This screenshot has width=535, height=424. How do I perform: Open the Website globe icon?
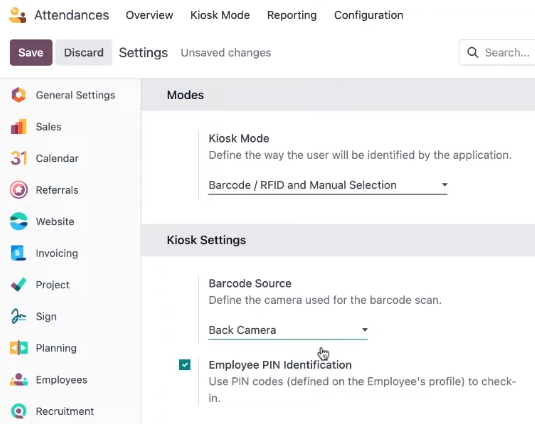(19, 221)
